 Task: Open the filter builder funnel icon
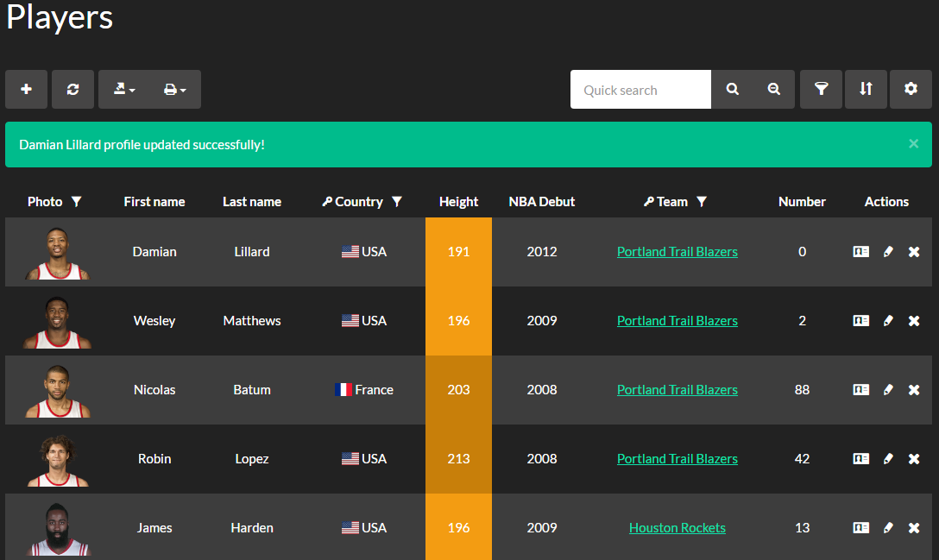coord(822,90)
